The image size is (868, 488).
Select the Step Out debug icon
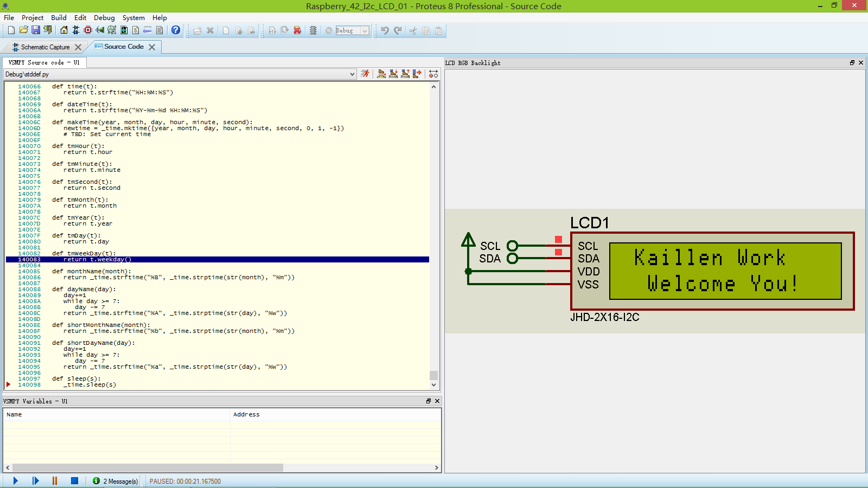(405, 74)
